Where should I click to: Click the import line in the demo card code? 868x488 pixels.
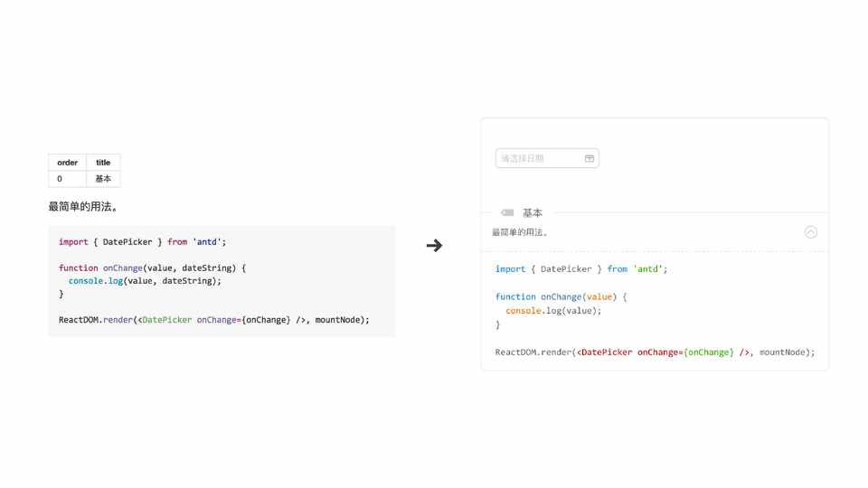580,269
